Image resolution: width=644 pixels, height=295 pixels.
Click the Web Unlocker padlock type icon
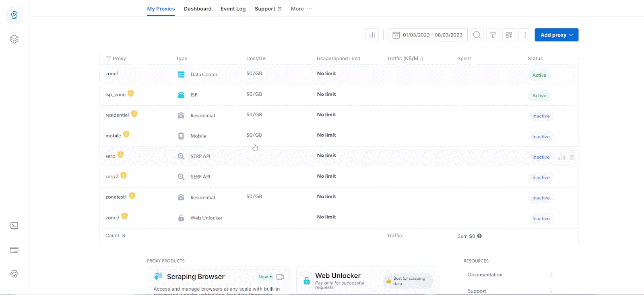coord(181,218)
